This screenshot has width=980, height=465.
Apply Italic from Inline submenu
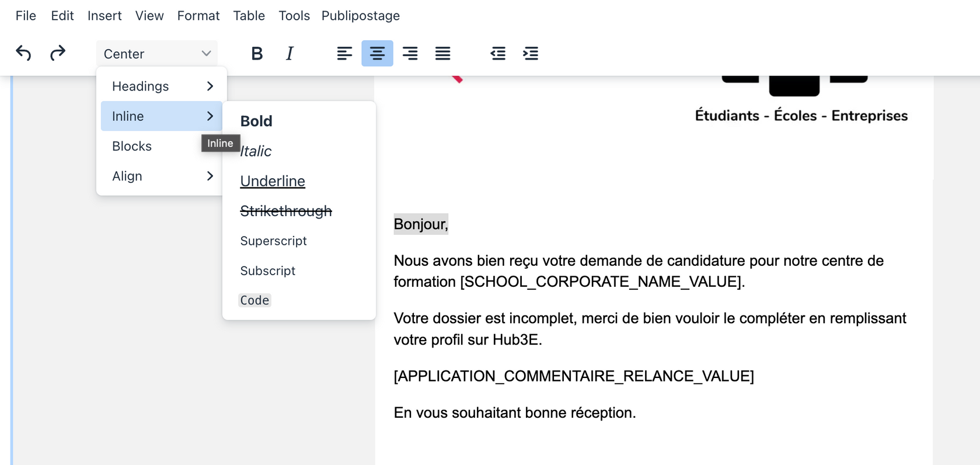point(299,151)
